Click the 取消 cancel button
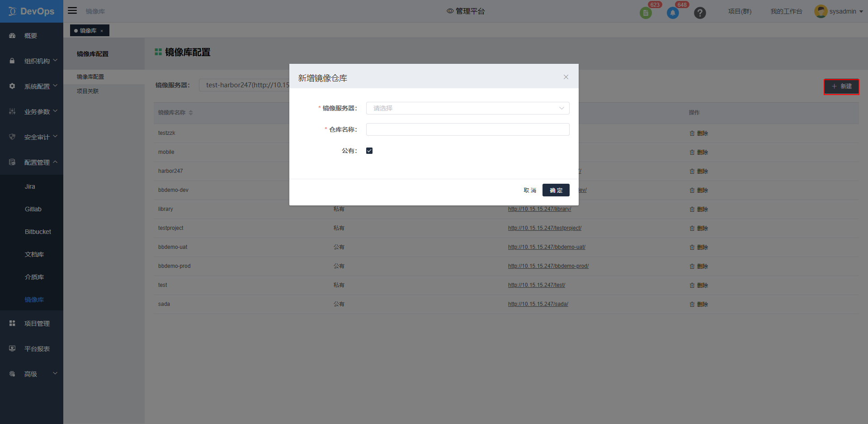 point(530,190)
